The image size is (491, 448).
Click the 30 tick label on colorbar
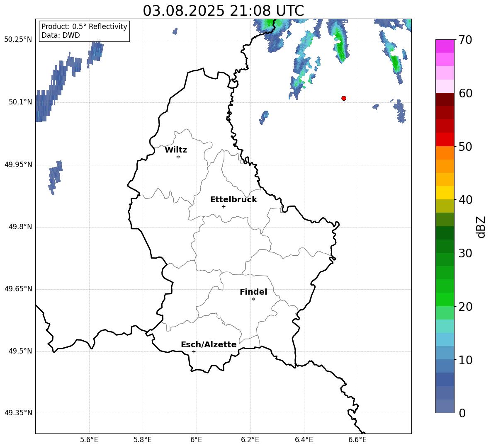coord(465,253)
